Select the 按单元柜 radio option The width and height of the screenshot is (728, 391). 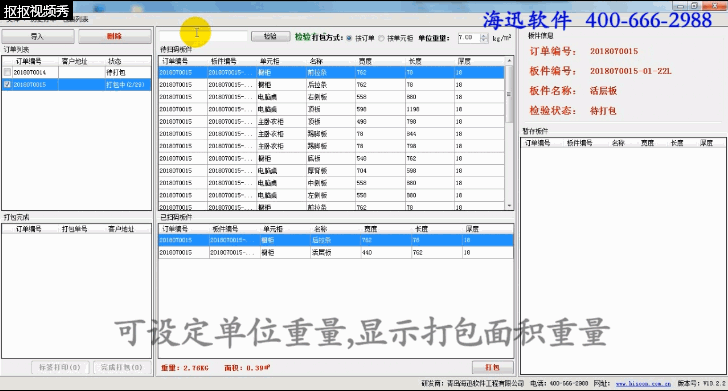(381, 38)
